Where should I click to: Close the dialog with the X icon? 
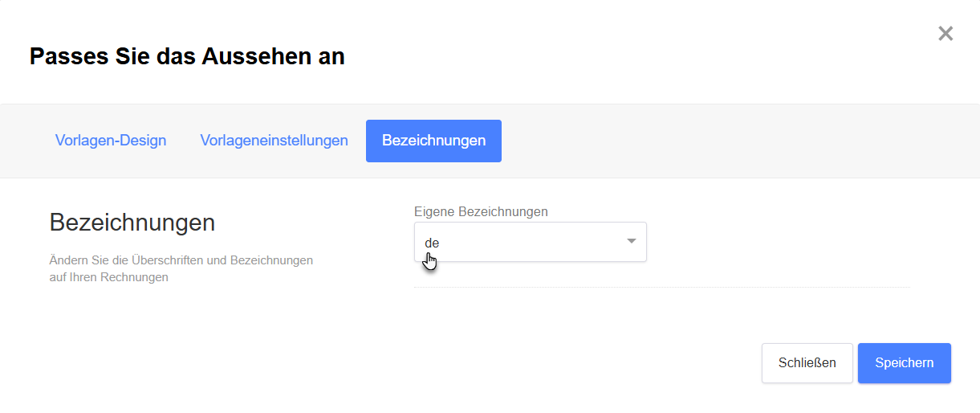[945, 34]
